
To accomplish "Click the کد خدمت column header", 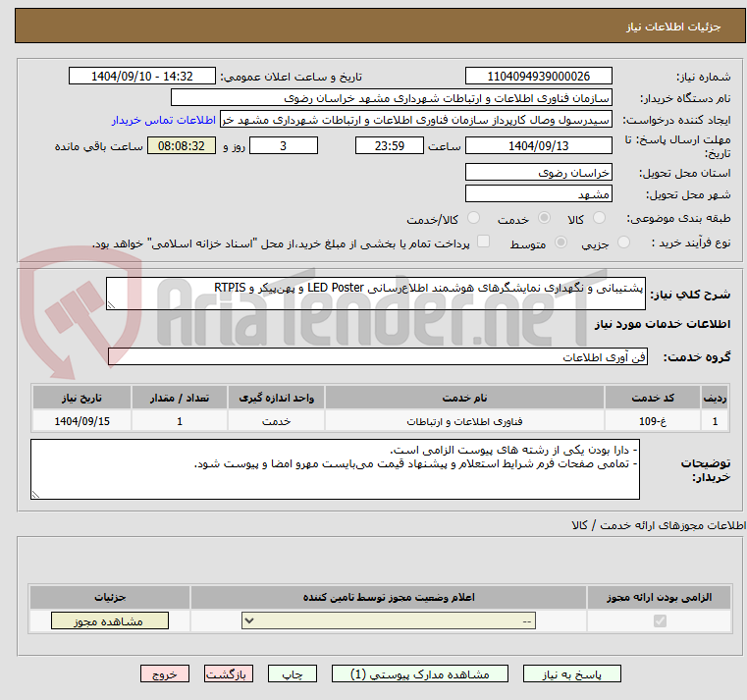I will pyautogui.click(x=653, y=397).
